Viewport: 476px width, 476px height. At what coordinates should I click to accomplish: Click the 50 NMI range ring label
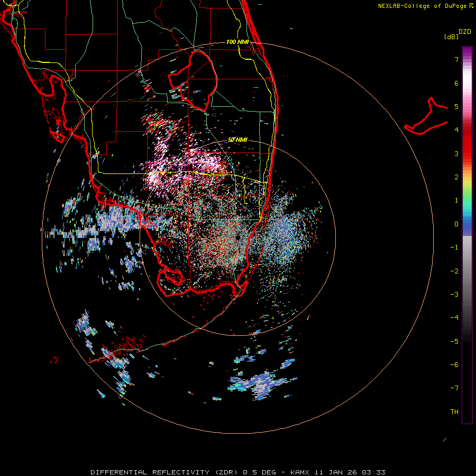237,140
